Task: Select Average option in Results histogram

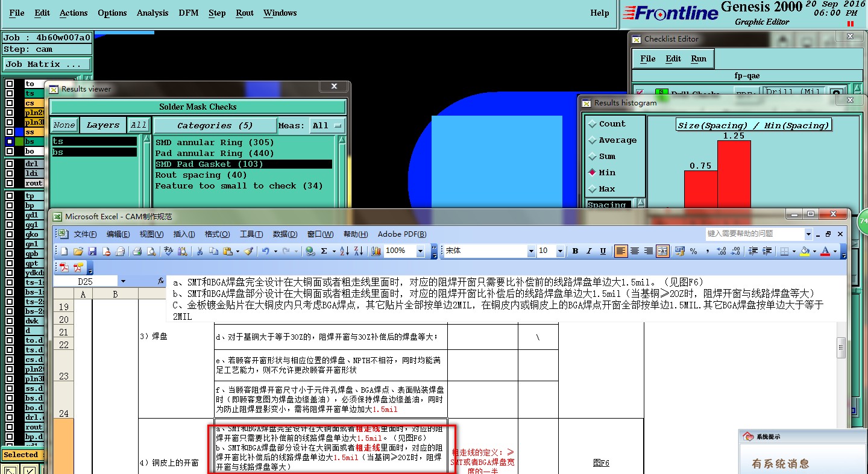Action: [592, 140]
